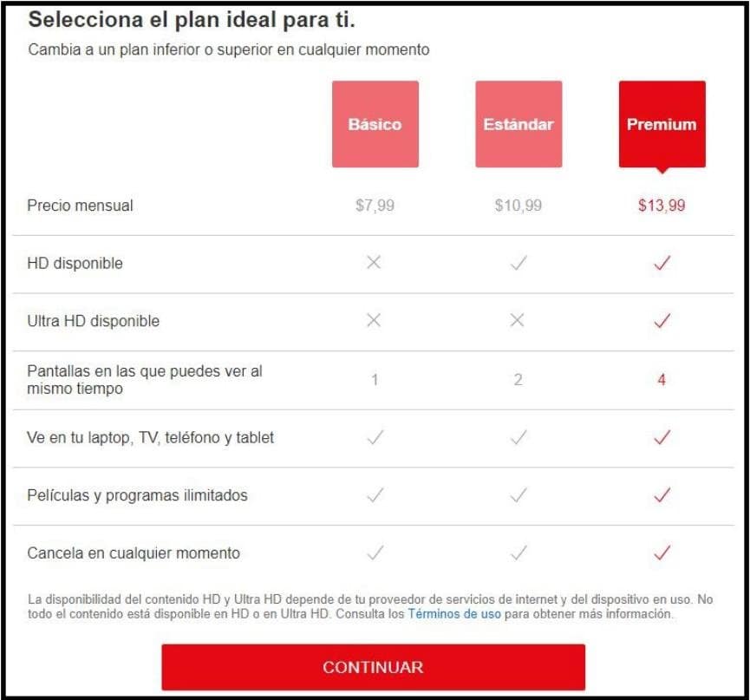Click the red Premium Ultra HD checkmark
Viewport: 750px width, 700px height.
(662, 320)
